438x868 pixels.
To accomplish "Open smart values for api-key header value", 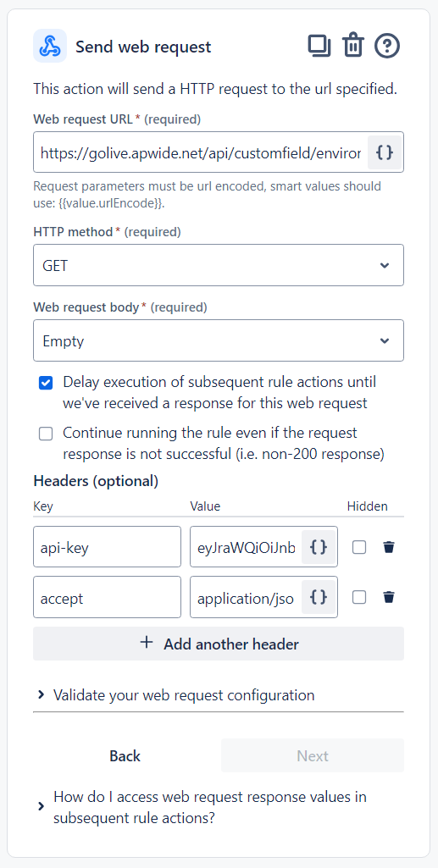I will (319, 547).
